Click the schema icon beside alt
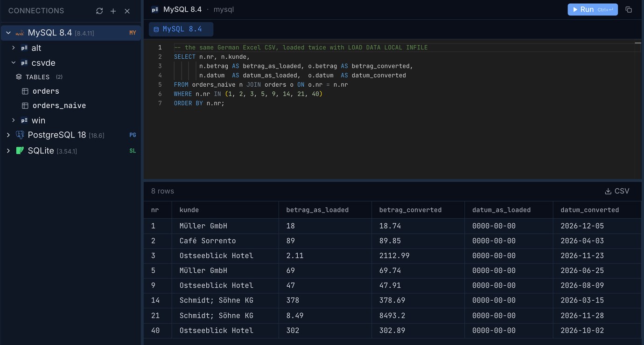 (24, 48)
